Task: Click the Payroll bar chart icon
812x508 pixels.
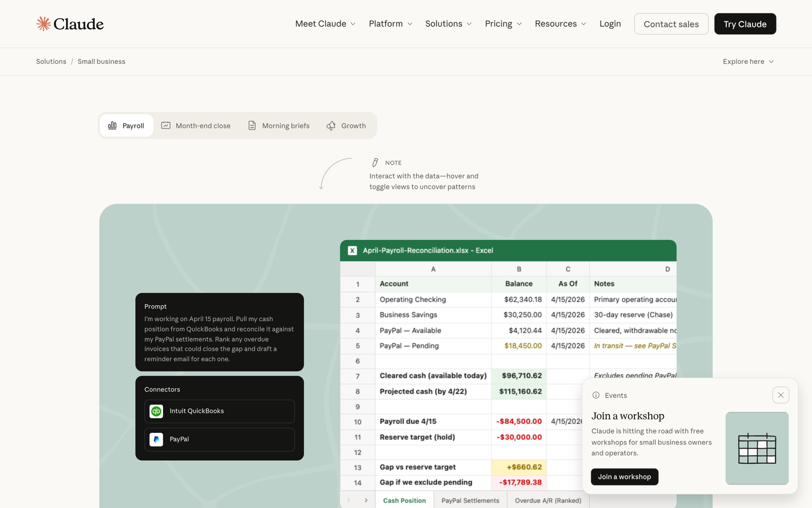Action: [113, 125]
